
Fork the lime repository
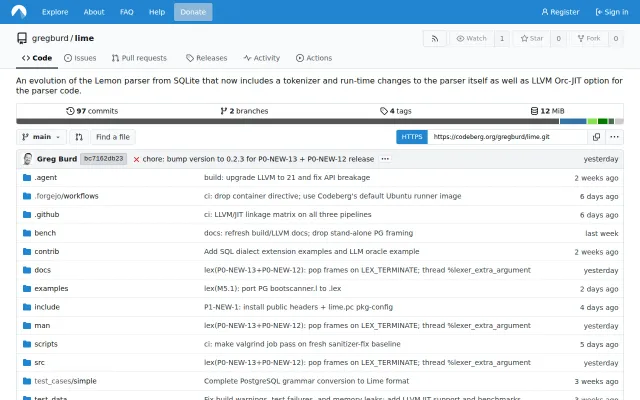coord(589,38)
